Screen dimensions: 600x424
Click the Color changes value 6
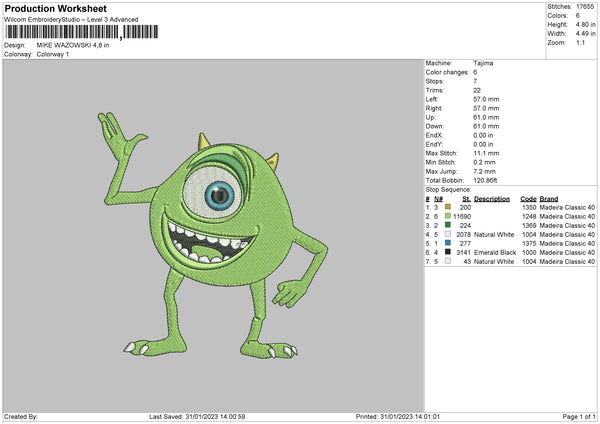click(x=475, y=72)
